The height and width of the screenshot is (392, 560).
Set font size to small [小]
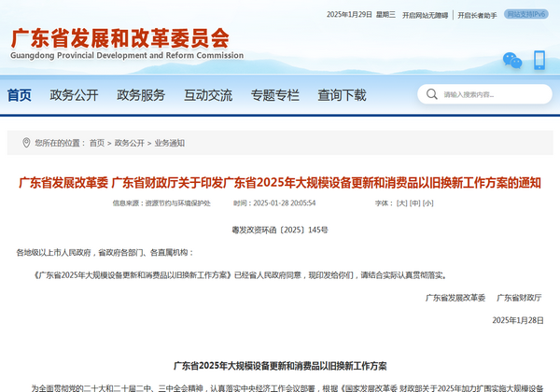[x=427, y=203]
